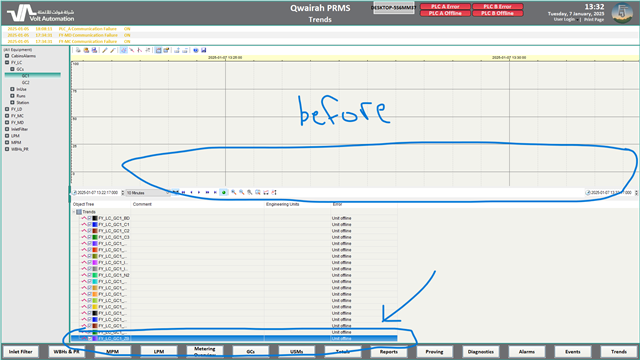Screen dimensions: 640x360
Task: Click the PLC A Error indicator button
Action: tap(445, 7)
